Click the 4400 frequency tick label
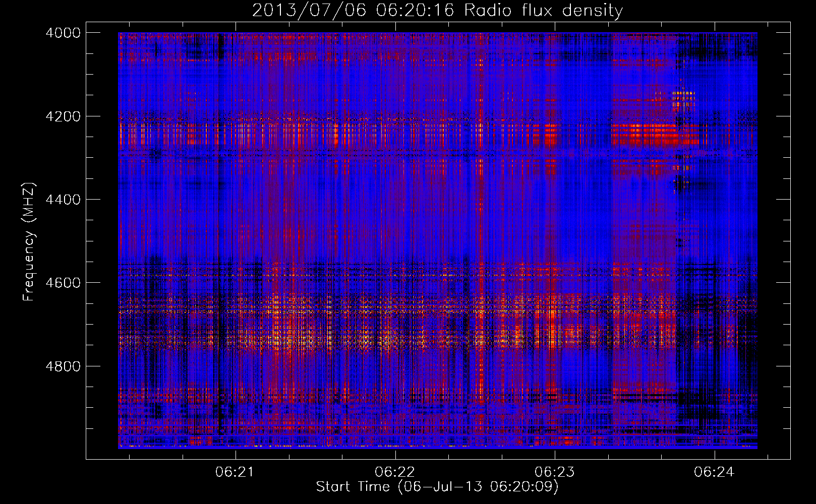 point(63,200)
